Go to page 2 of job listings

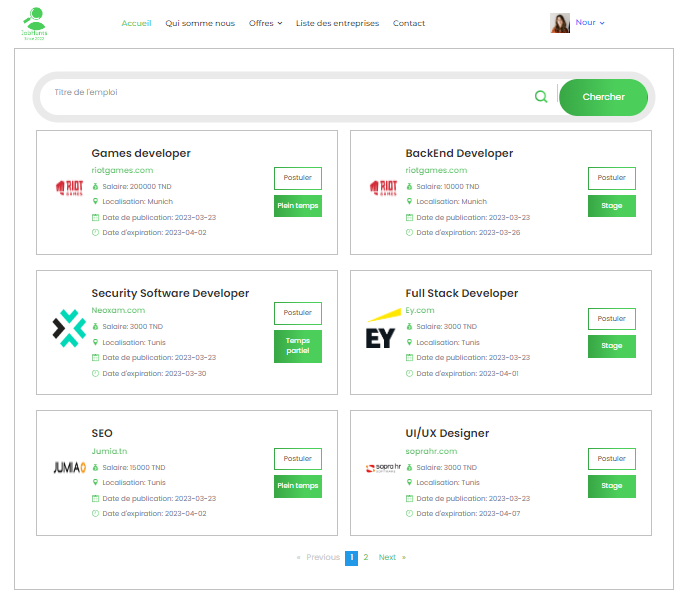point(366,557)
